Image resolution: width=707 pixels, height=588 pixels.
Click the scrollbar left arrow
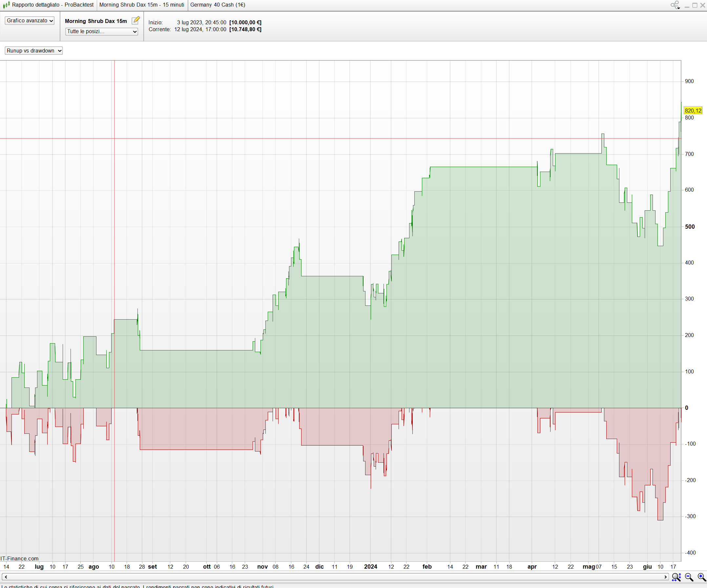tap(6, 577)
